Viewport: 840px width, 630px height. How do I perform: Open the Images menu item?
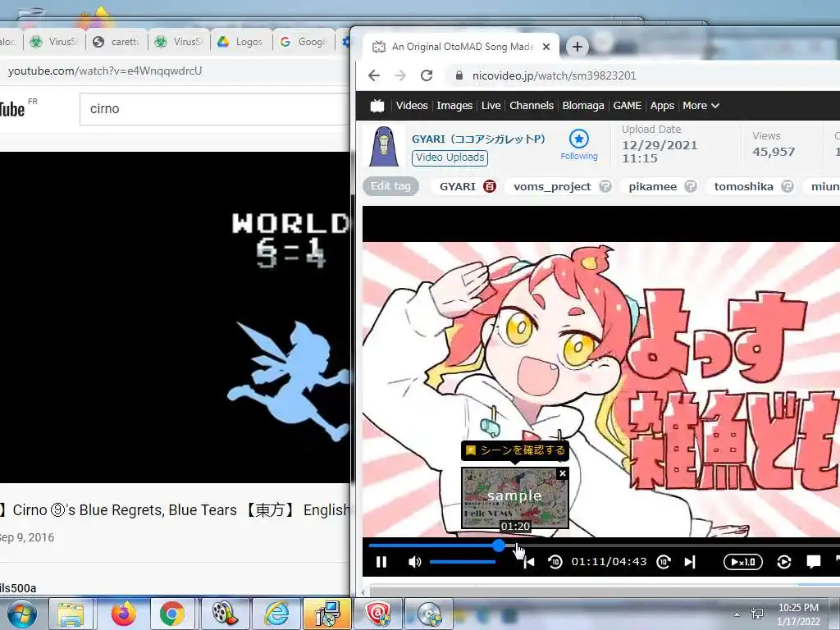point(454,106)
